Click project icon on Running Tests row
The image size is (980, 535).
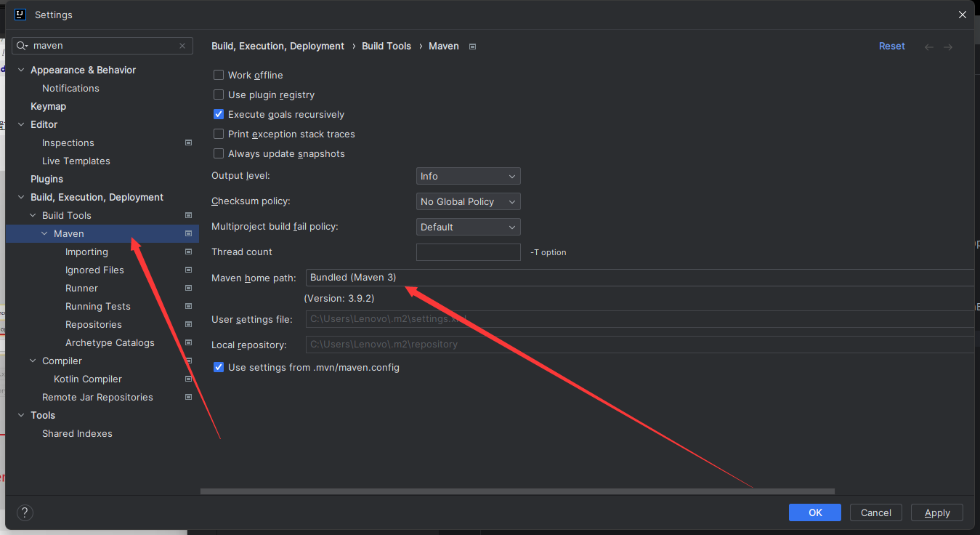point(188,306)
